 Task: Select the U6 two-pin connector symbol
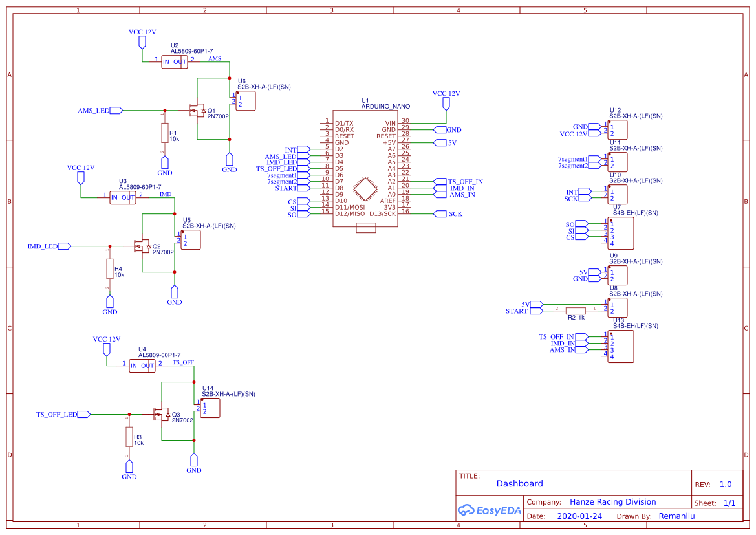click(x=245, y=101)
